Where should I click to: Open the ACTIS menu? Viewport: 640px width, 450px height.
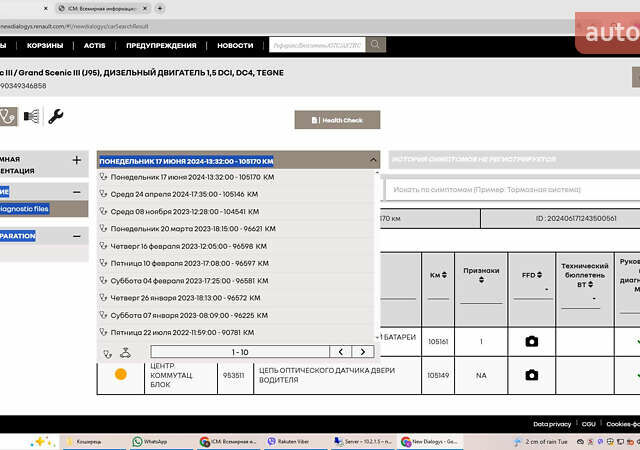pyautogui.click(x=95, y=45)
